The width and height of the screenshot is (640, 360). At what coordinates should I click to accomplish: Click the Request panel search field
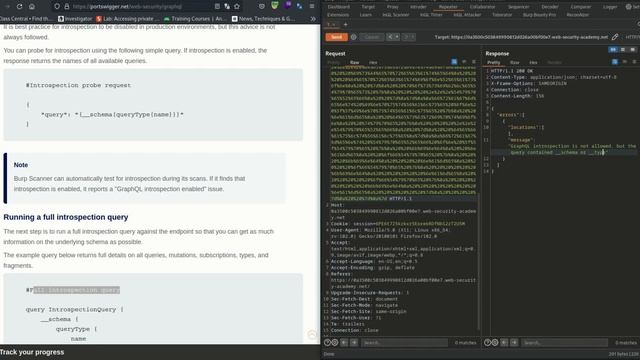[x=405, y=343]
